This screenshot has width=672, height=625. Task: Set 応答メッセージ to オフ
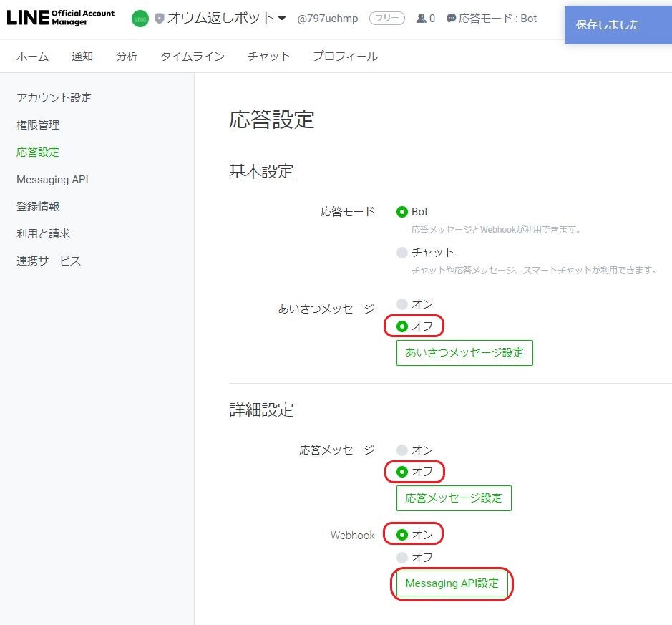tap(402, 472)
